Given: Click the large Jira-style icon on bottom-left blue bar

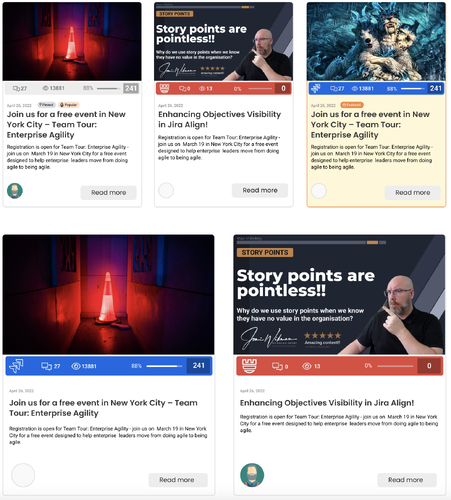Looking at the screenshot, I should pos(16,366).
